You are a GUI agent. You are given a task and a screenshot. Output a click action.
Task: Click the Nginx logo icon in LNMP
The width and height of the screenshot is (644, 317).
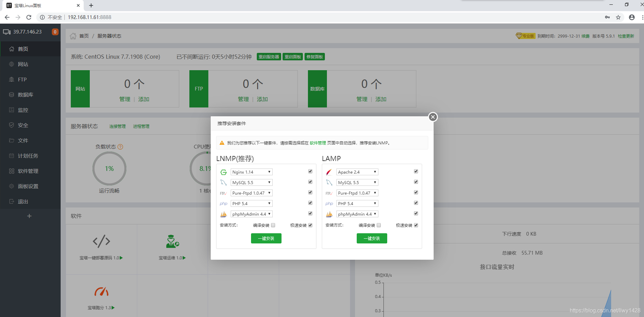coord(224,172)
